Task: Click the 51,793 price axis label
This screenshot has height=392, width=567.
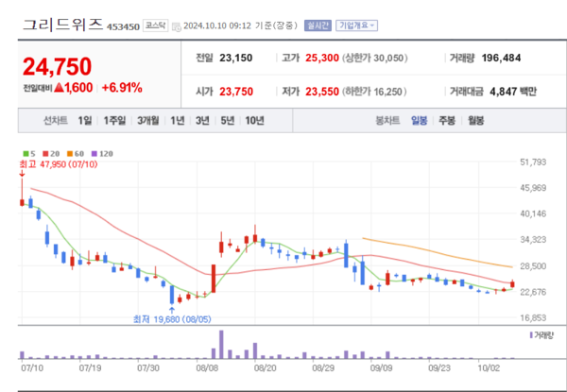Action: [533, 162]
